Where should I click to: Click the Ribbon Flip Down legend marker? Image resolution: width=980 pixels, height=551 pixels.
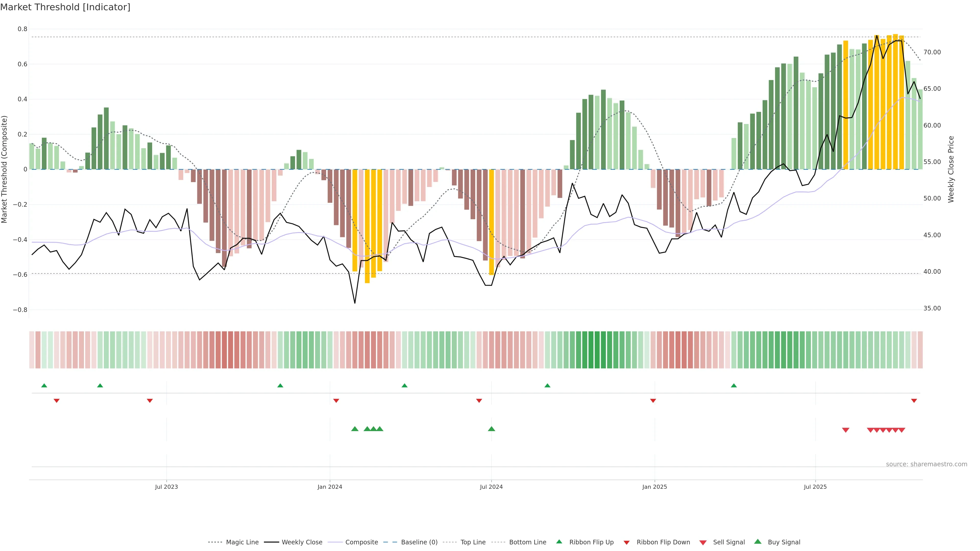pos(627,543)
